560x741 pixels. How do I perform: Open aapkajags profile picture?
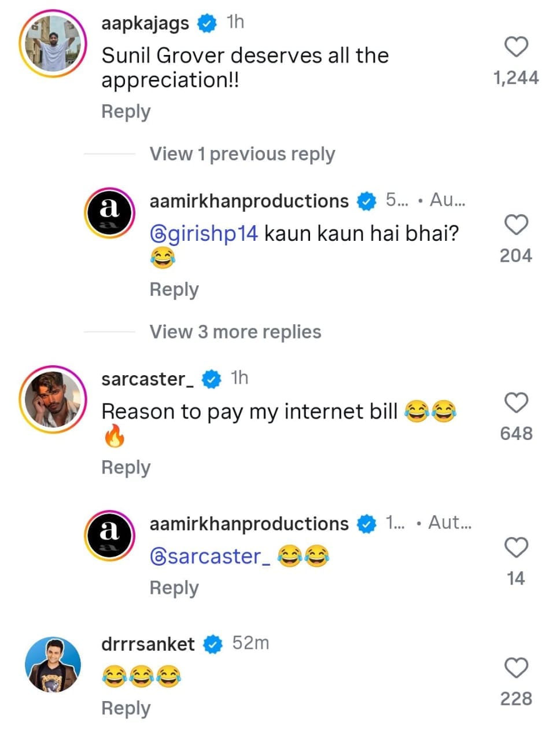(x=53, y=44)
